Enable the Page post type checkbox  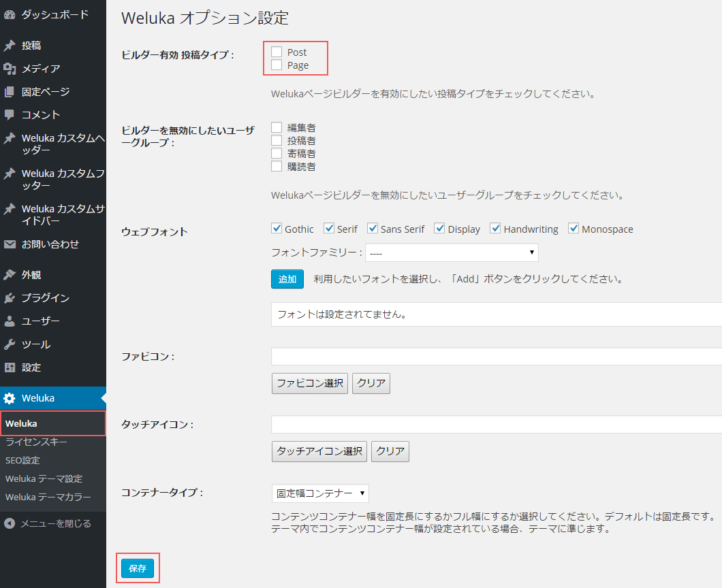[277, 65]
